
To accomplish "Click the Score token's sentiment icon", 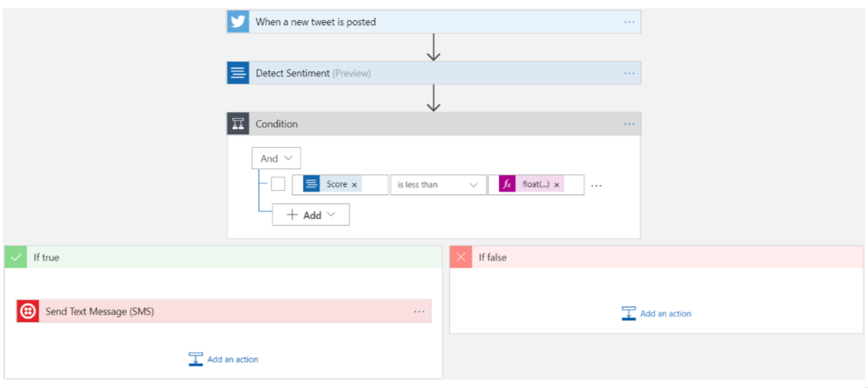I will pos(312,185).
